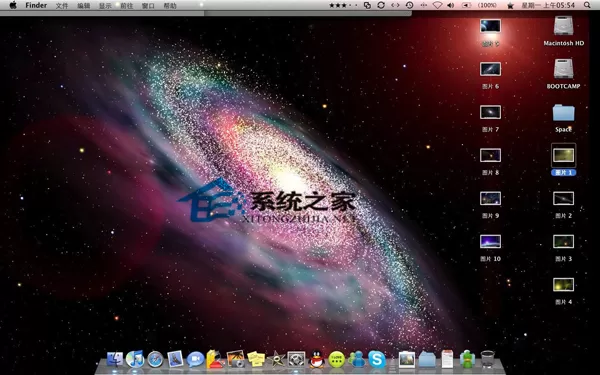Viewport: 600px width, 375px height.
Task: Click sync arrows icon in menu bar
Action: click(x=381, y=5)
